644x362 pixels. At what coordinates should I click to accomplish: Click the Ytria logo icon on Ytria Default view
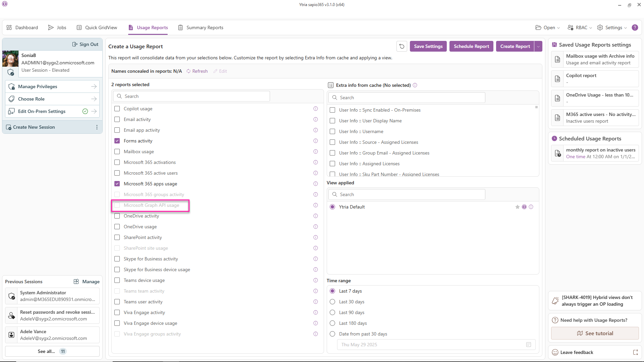coord(524,207)
